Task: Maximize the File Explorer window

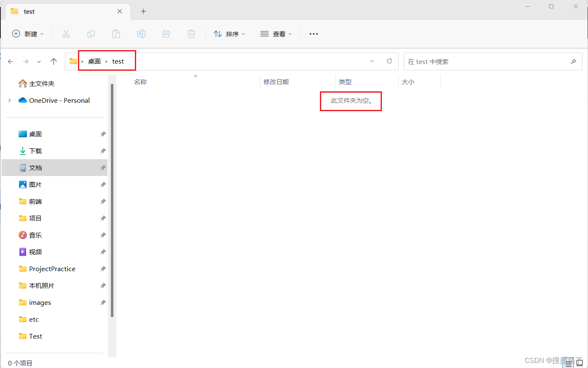Action: tap(551, 6)
